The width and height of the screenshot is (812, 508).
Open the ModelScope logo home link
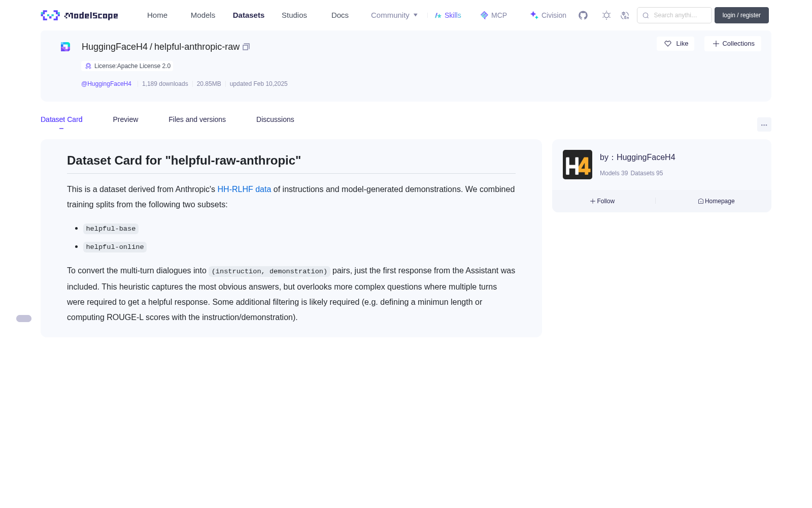(79, 15)
